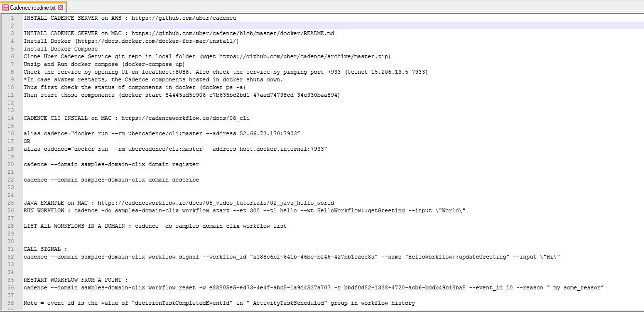Click the "JAVA EXAMPLE on MAC" heading text

pyautogui.click(x=55, y=203)
